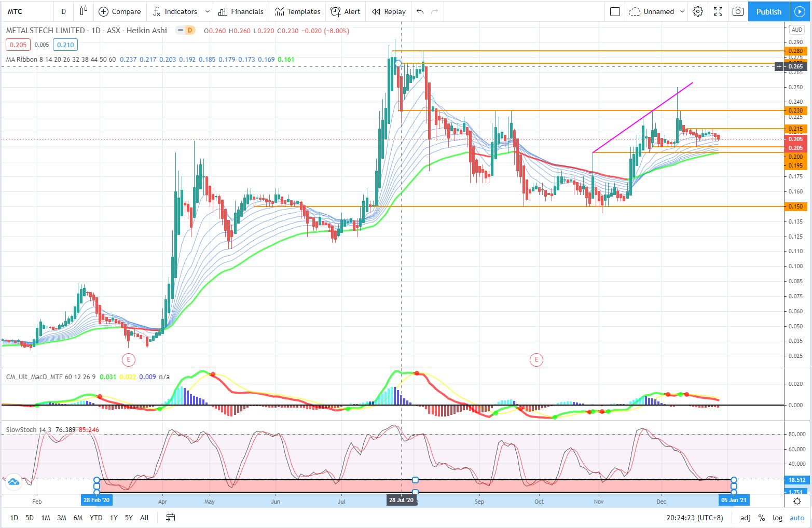Set range to 1Y

[114, 518]
